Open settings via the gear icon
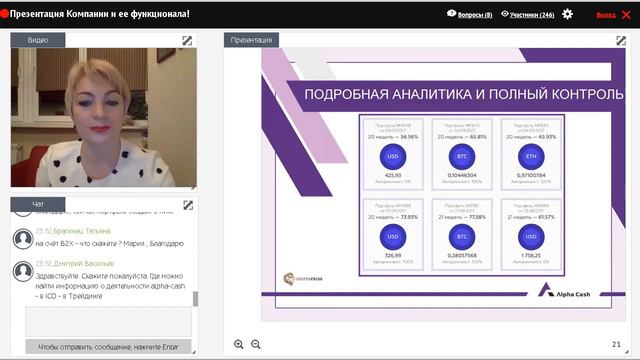This screenshot has width=640, height=360. [567, 14]
